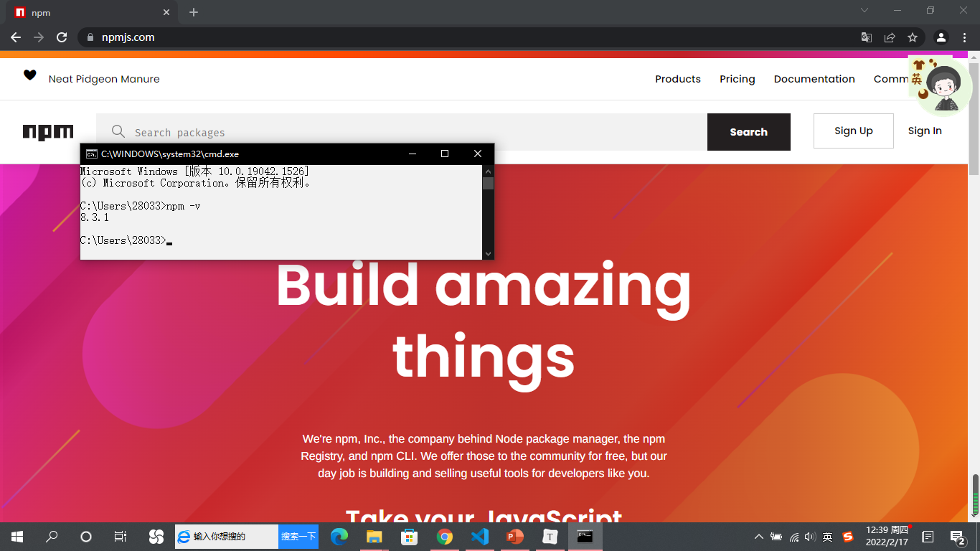
Task: Click the 8.3.1 version output in cmd
Action: tap(95, 217)
